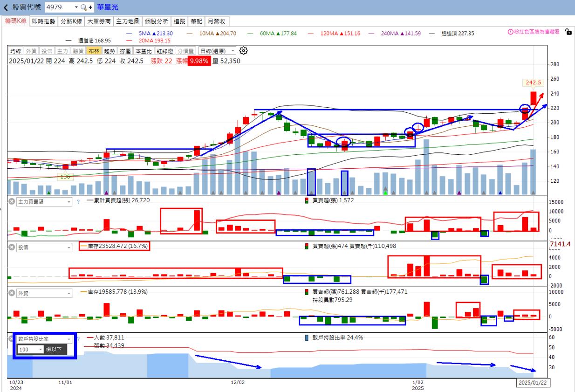Switch to the 分點K線 tab

(x=71, y=21)
